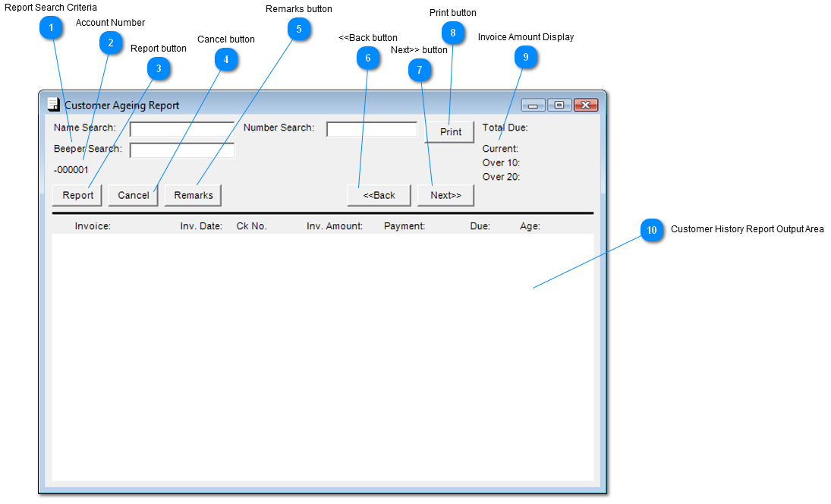Click the Over 10: label

[x=501, y=162]
